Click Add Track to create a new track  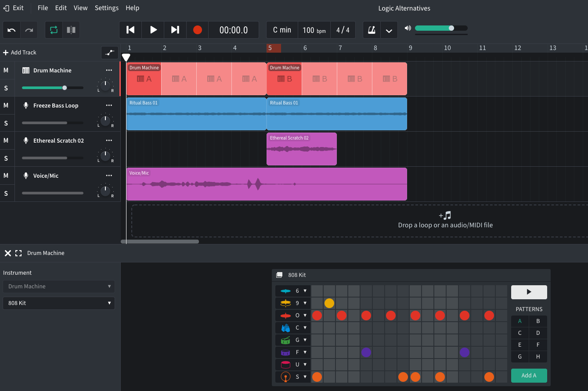coord(19,52)
